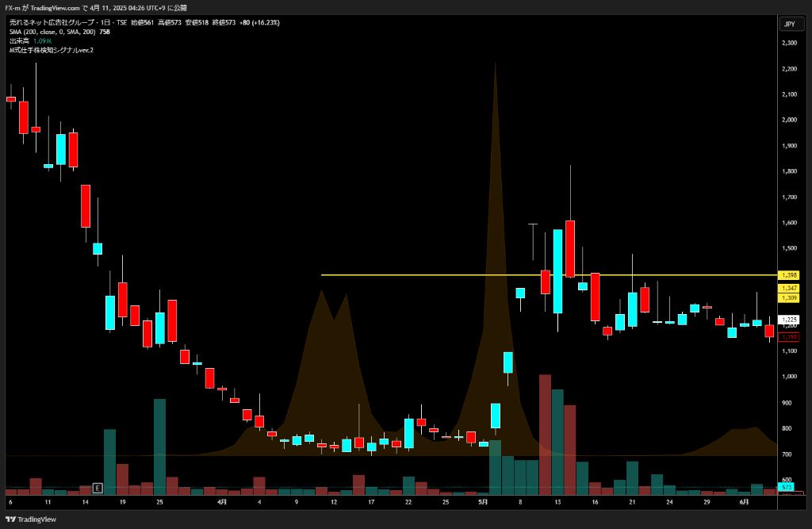This screenshot has height=529, width=812.
Task: Click the TradingView.com link in header
Action: coord(55,8)
